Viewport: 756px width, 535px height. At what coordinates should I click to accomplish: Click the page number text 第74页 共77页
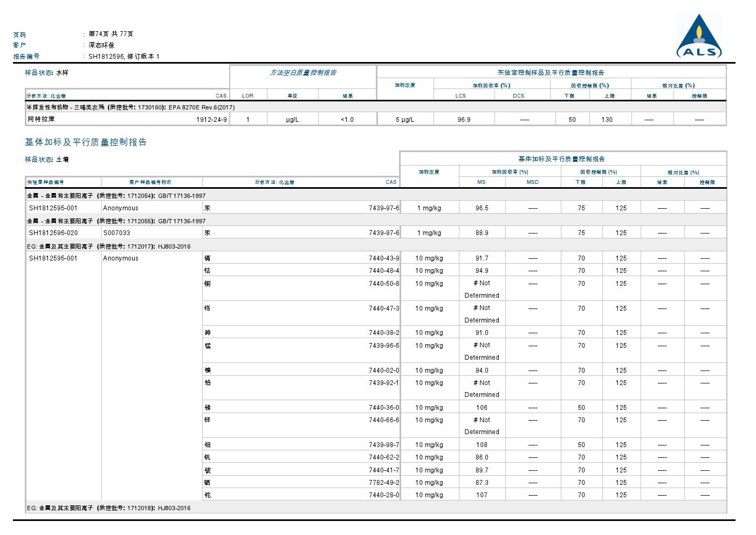111,34
